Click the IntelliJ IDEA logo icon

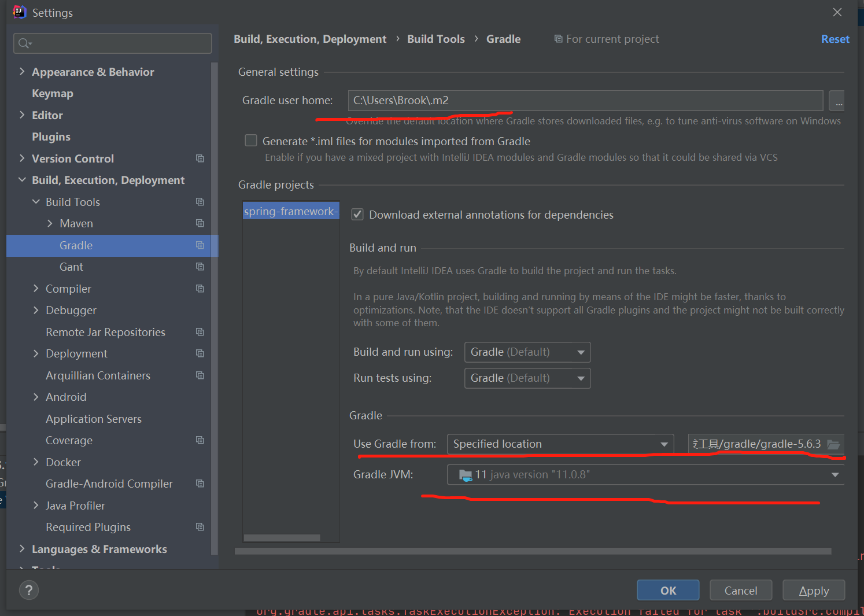point(19,12)
